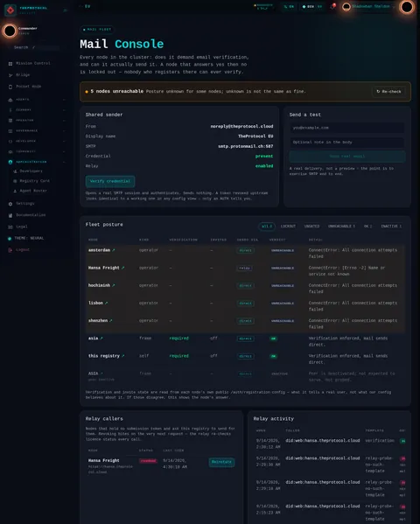420x524 pixels.
Task: Click the sidebar Search field
Action: pyautogui.click(x=33, y=48)
